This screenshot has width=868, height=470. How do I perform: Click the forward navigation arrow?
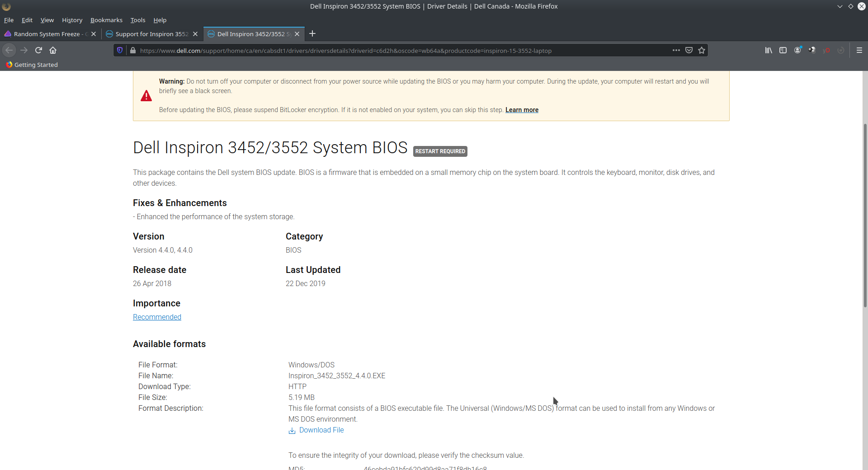coord(24,50)
